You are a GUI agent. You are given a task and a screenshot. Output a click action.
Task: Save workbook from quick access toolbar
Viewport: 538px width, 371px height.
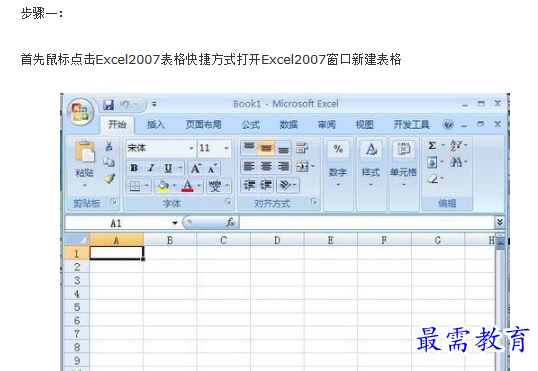[x=108, y=105]
